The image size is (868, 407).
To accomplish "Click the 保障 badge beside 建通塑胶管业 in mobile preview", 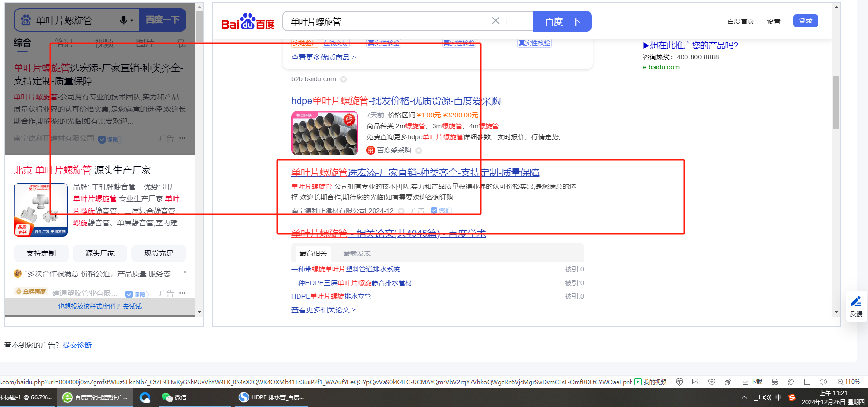I will [x=137, y=294].
